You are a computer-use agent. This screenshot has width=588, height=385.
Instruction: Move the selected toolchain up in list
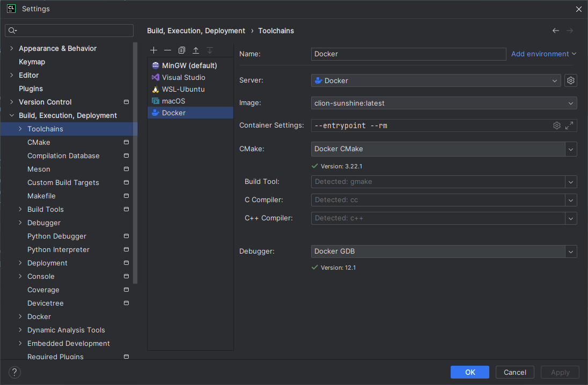click(x=196, y=50)
